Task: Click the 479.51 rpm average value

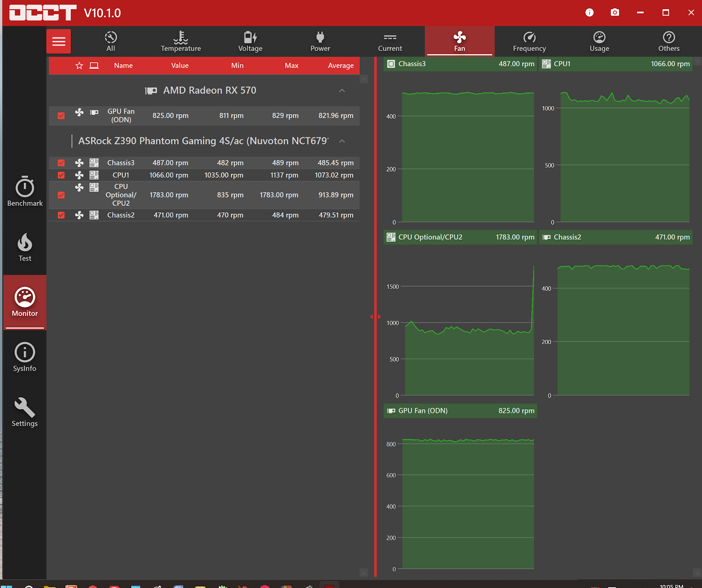Action: point(336,215)
